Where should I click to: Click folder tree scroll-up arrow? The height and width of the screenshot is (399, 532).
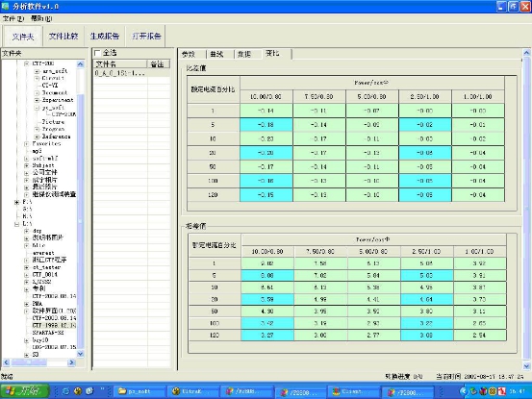(x=81, y=64)
